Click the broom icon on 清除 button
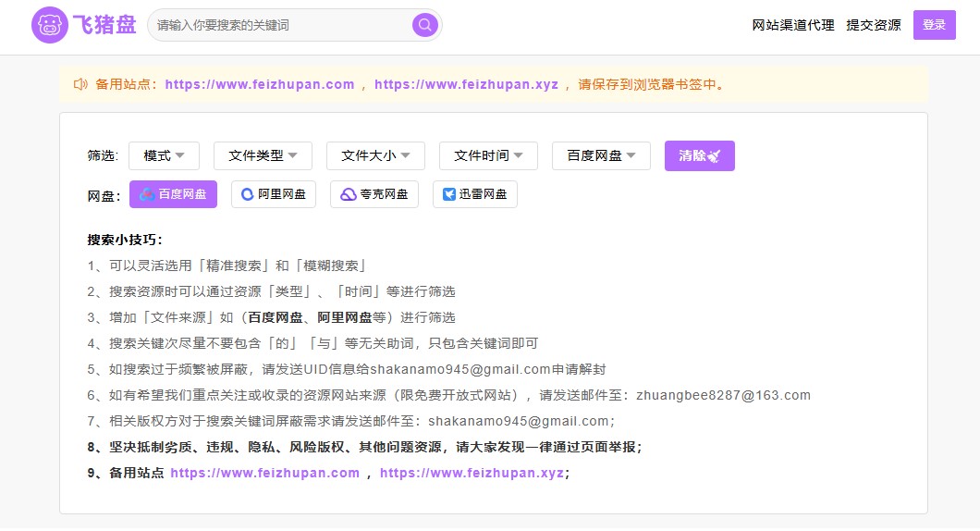The width and height of the screenshot is (980, 531). pos(714,155)
